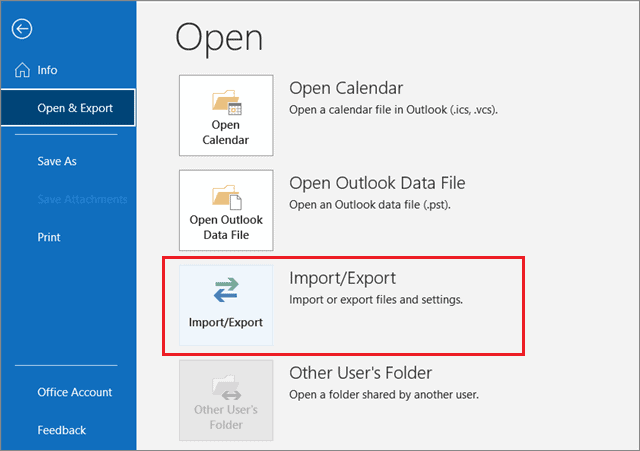Screen dimensions: 640x451
Task: Click the data file folder icon
Action: [x=227, y=198]
